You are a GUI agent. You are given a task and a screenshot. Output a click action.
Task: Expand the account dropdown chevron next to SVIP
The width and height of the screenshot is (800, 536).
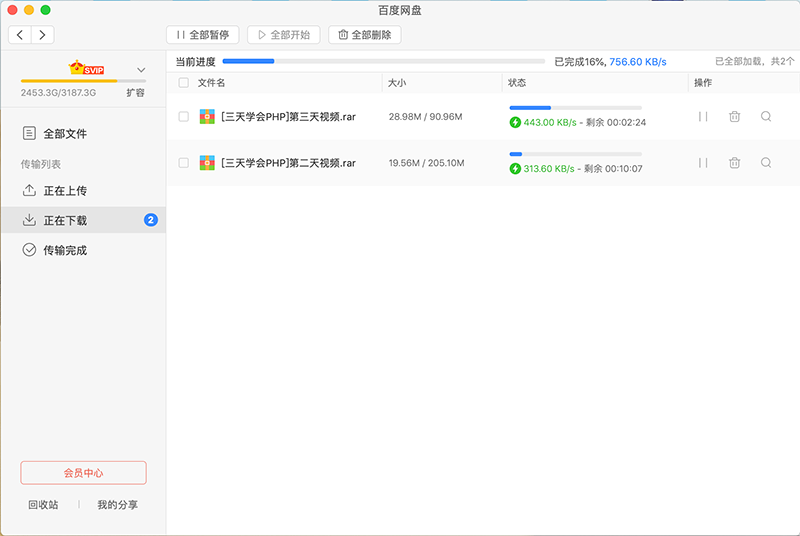click(141, 70)
